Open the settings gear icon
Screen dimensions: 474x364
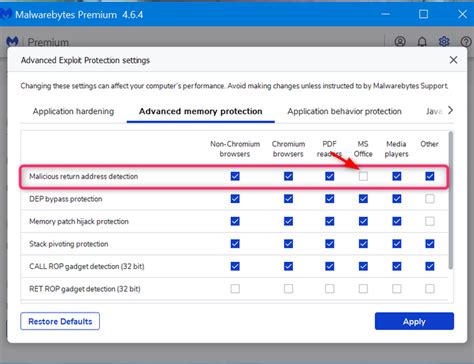(444, 42)
